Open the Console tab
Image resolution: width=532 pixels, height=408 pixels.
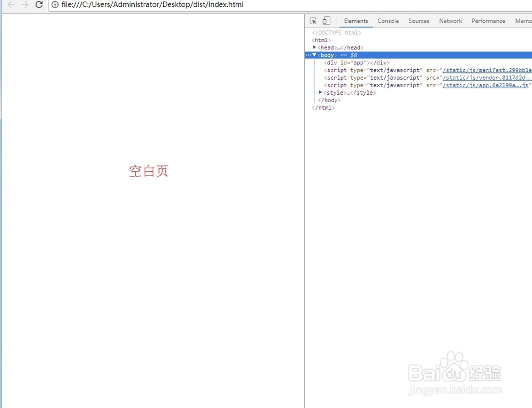tap(388, 21)
